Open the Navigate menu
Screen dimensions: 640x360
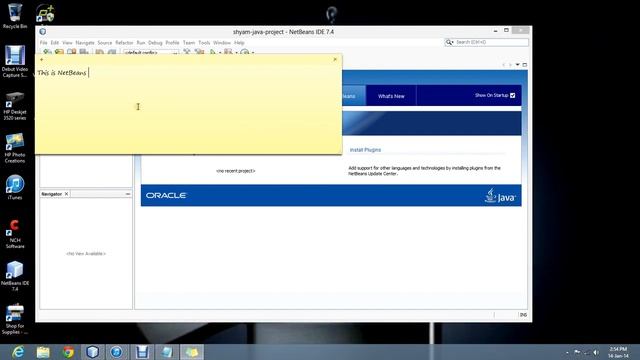pyautogui.click(x=85, y=42)
